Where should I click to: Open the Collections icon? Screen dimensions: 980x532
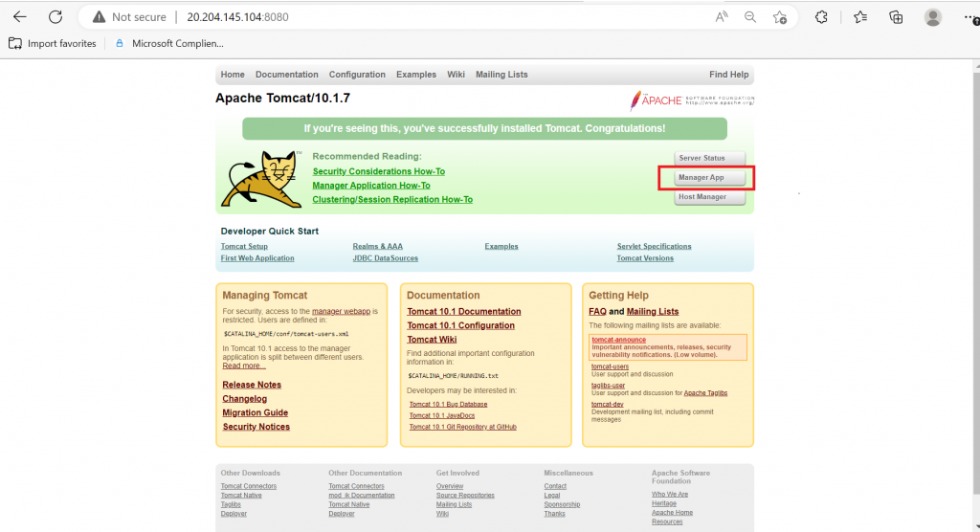coord(896,17)
